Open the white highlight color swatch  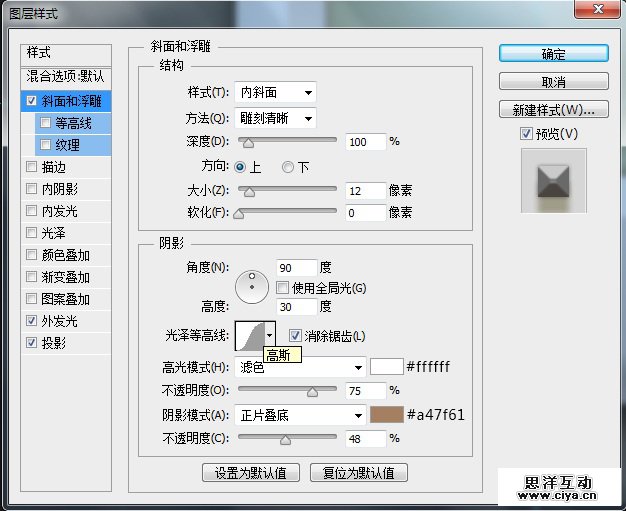coord(386,366)
